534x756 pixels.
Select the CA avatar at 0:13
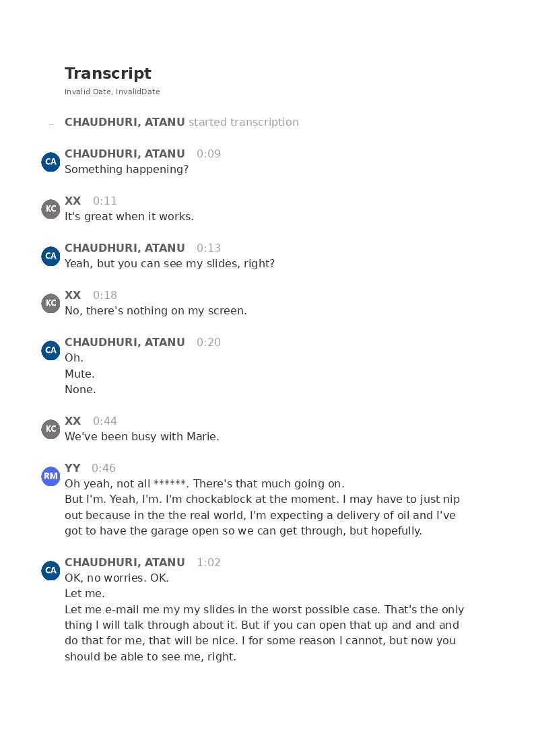tap(51, 256)
